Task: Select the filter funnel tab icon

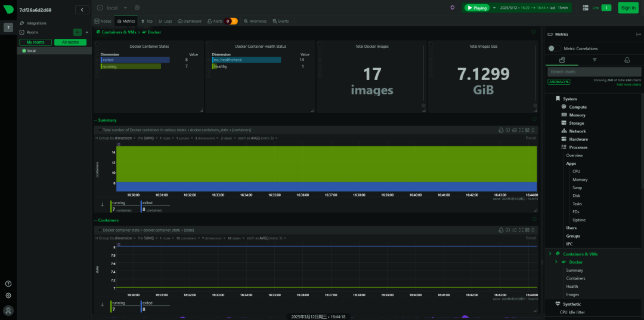Action: (595, 60)
